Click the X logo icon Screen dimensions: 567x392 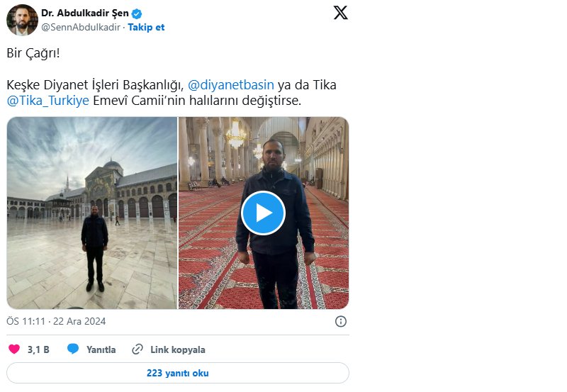[x=340, y=13]
